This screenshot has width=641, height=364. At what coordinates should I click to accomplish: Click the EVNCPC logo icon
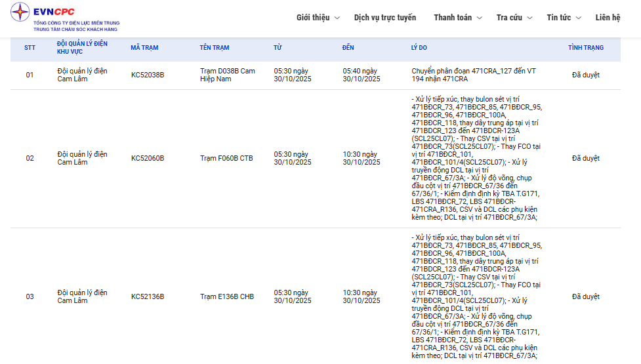[x=20, y=12]
